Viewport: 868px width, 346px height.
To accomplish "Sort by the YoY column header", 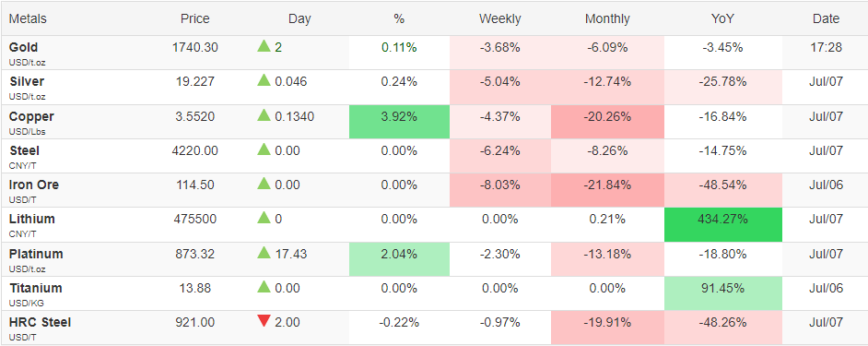I will (722, 18).
